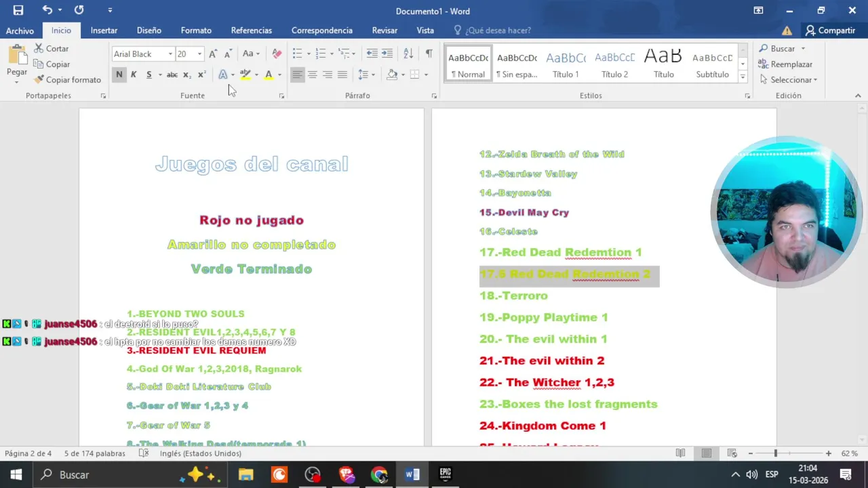Justify the selected text

click(342, 75)
